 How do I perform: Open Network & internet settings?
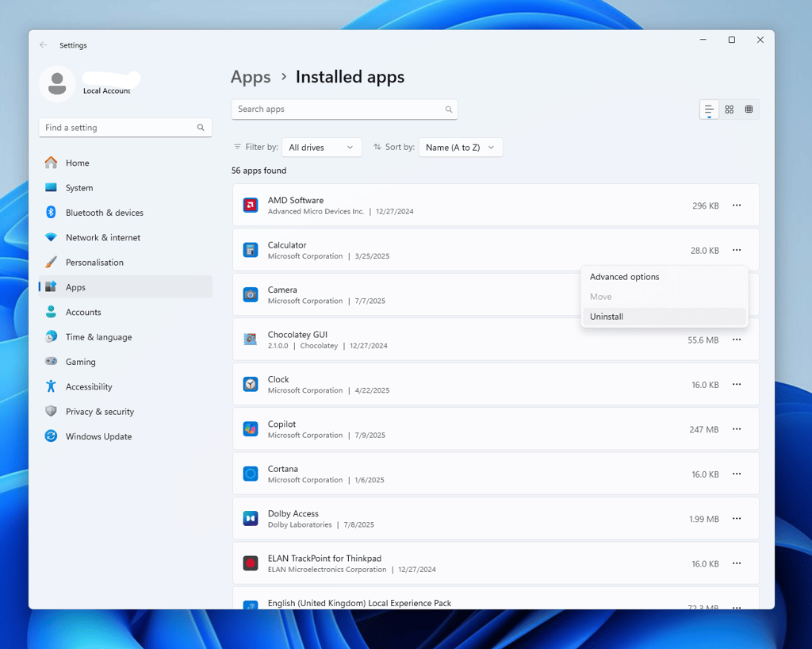125,237
